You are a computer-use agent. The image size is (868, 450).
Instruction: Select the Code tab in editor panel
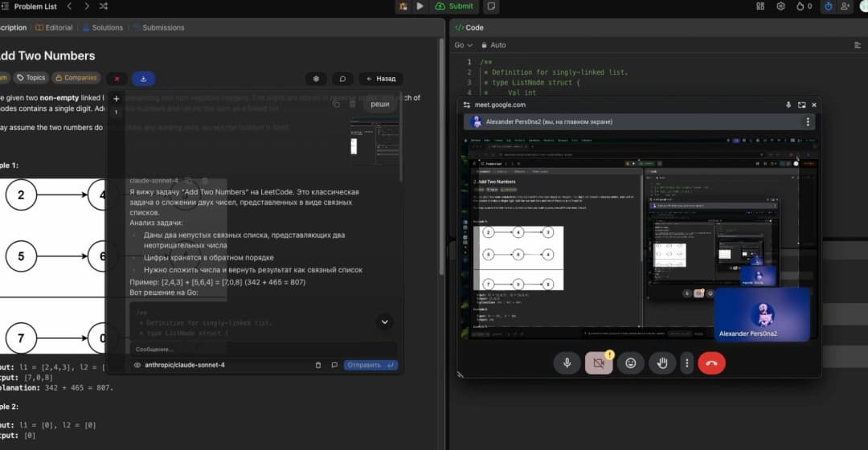coord(469,27)
